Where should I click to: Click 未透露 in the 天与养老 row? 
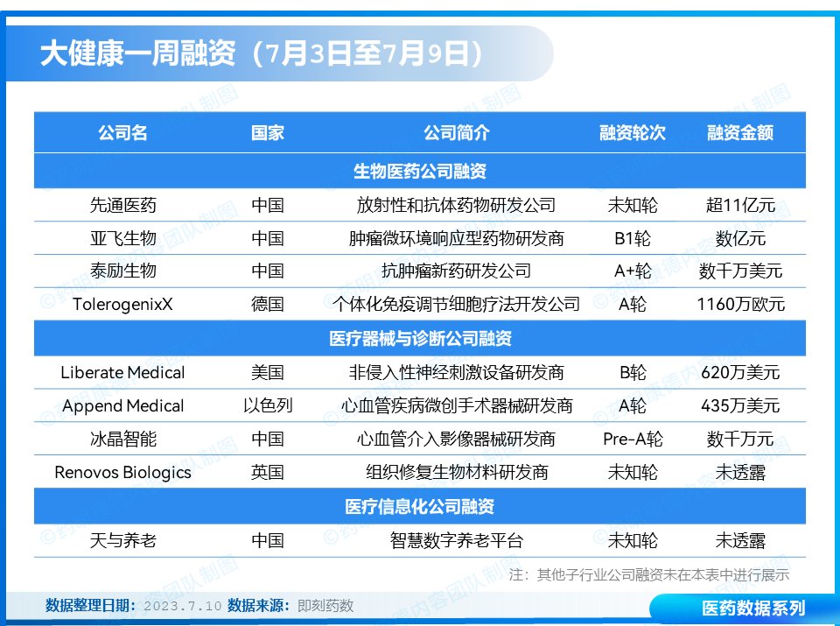pos(740,540)
